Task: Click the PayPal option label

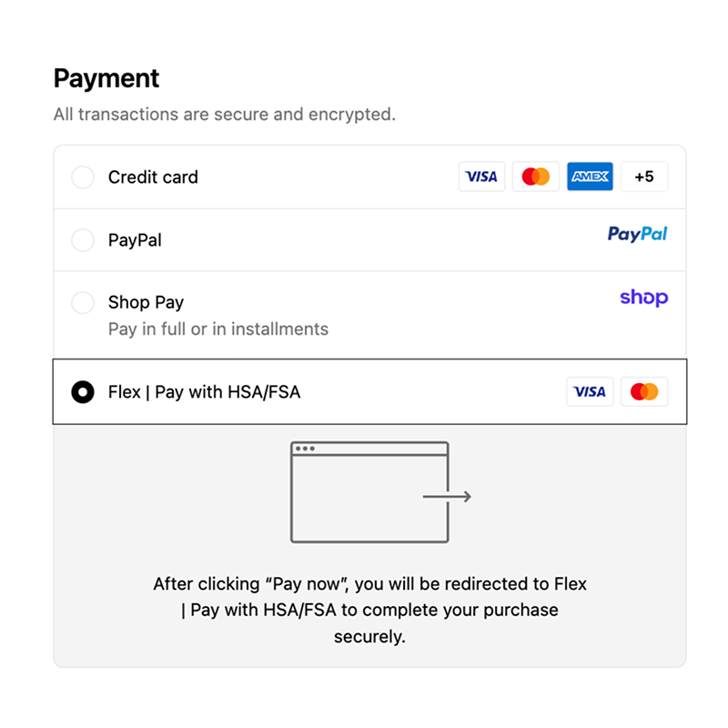Action: (135, 240)
